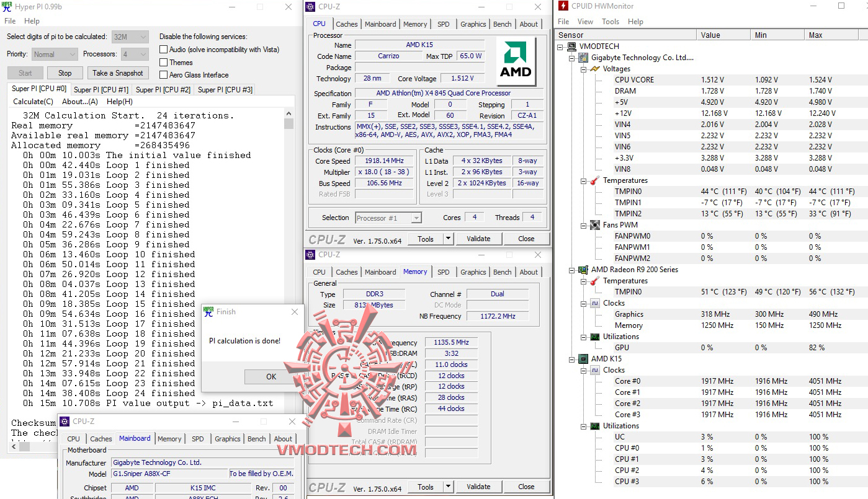Screen dimensions: 868x499
Task: Collapse the Gigabyte Technology Co. Ltd. node
Action: (x=572, y=58)
